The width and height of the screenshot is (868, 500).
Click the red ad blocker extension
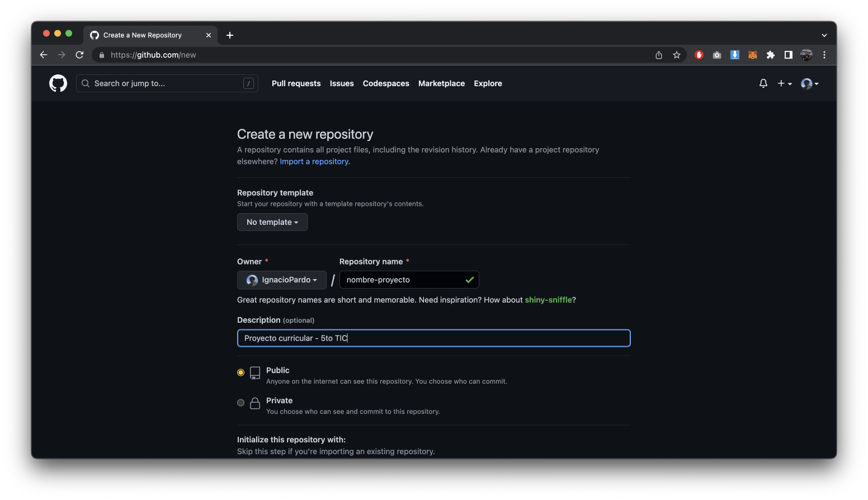click(x=699, y=55)
